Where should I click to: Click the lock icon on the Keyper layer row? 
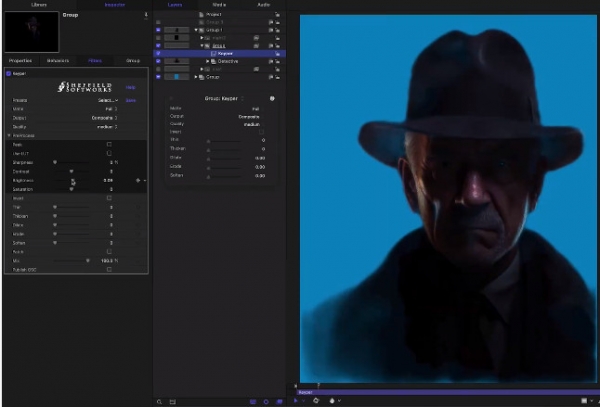pyautogui.click(x=277, y=54)
